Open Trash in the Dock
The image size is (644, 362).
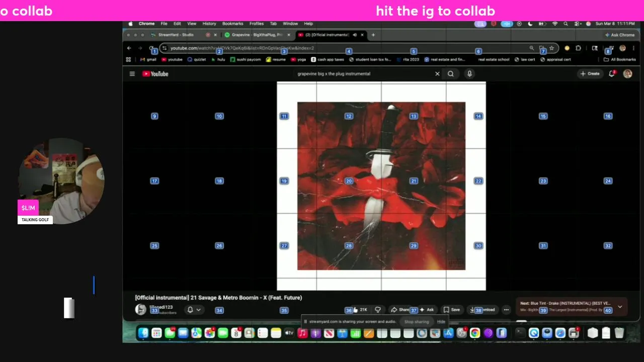[619, 333]
